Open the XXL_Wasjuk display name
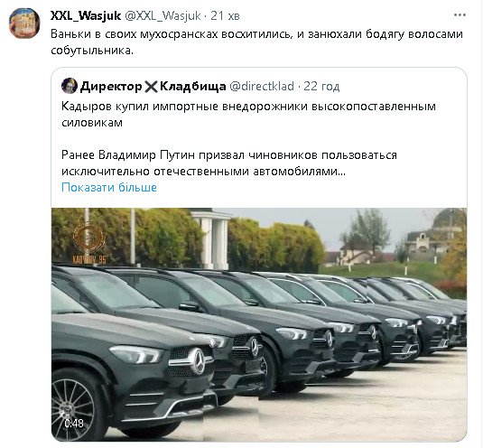Viewport: 483px width, 448px height. click(86, 15)
